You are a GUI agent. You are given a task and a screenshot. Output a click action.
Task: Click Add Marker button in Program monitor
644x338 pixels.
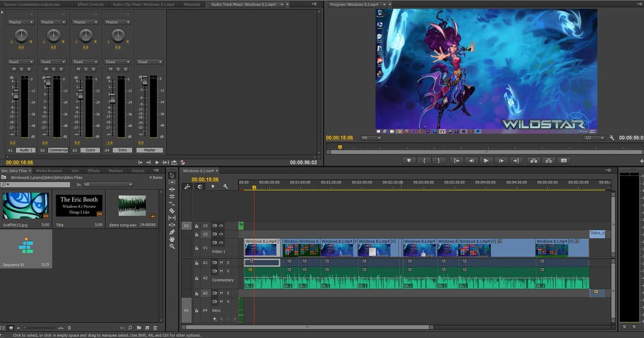(x=409, y=160)
